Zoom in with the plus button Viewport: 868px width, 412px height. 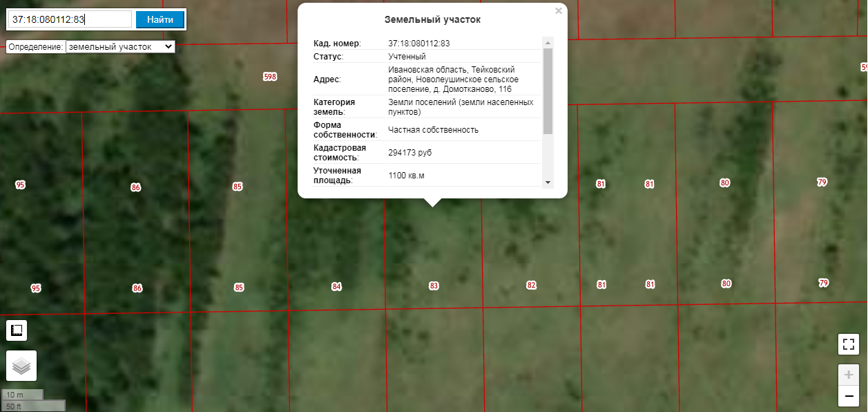[x=849, y=375]
